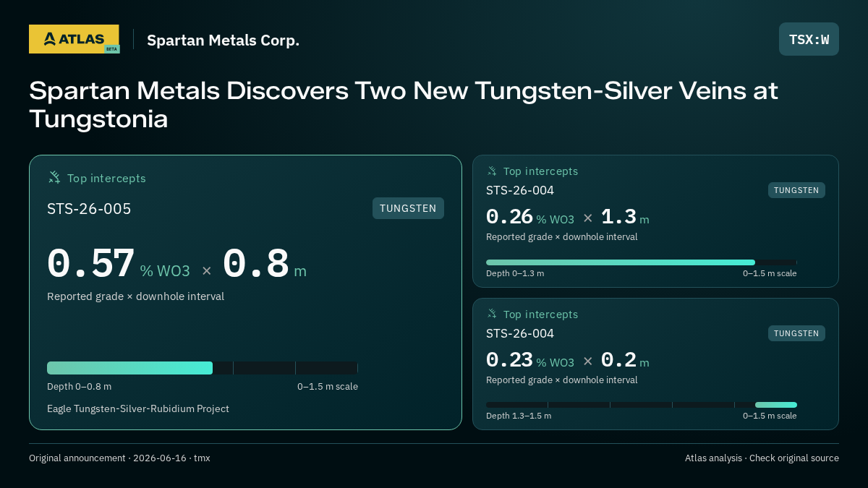Click the ATLAS beta logo
The image size is (868, 488).
click(74, 39)
